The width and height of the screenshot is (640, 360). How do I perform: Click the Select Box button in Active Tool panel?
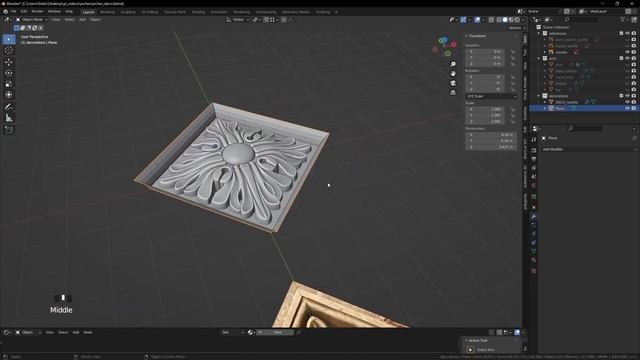pos(470,350)
